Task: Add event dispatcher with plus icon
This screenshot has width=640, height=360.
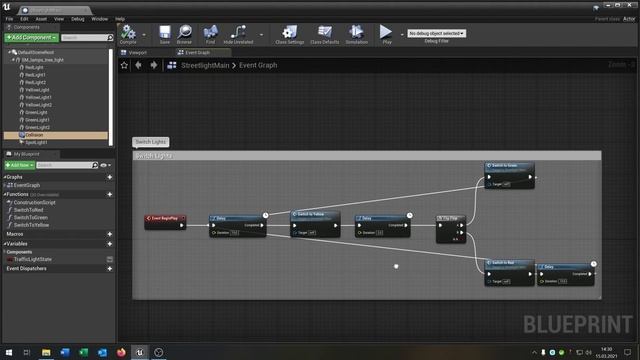Action: pyautogui.click(x=109, y=269)
